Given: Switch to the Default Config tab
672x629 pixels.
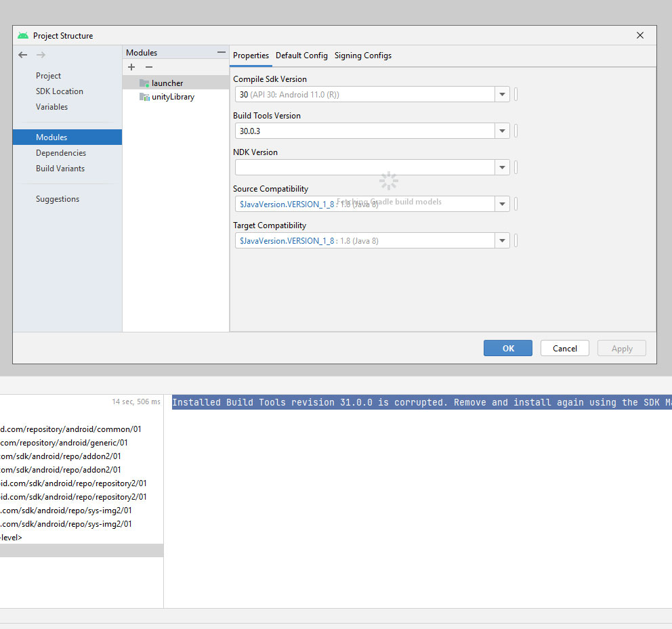Looking at the screenshot, I should [x=301, y=56].
